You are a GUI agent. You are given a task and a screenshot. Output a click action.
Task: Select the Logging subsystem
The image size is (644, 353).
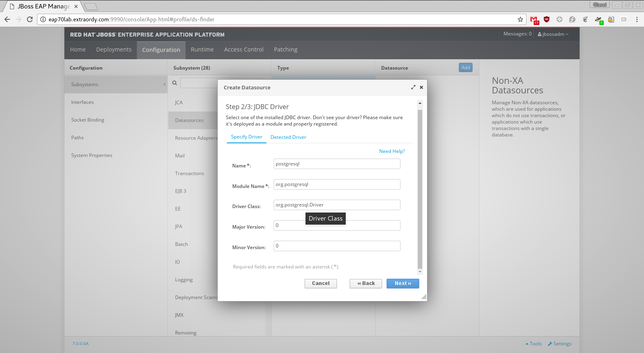point(193,280)
